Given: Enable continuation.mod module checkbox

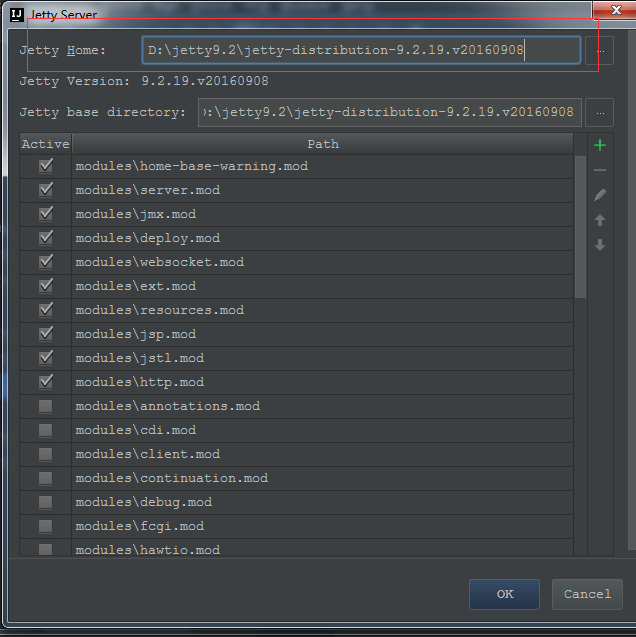Looking at the screenshot, I should [x=45, y=478].
